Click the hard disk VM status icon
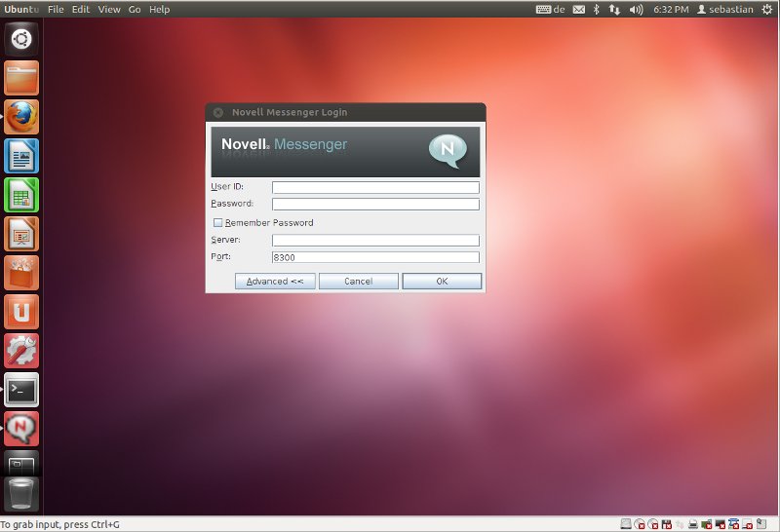 pos(626,523)
